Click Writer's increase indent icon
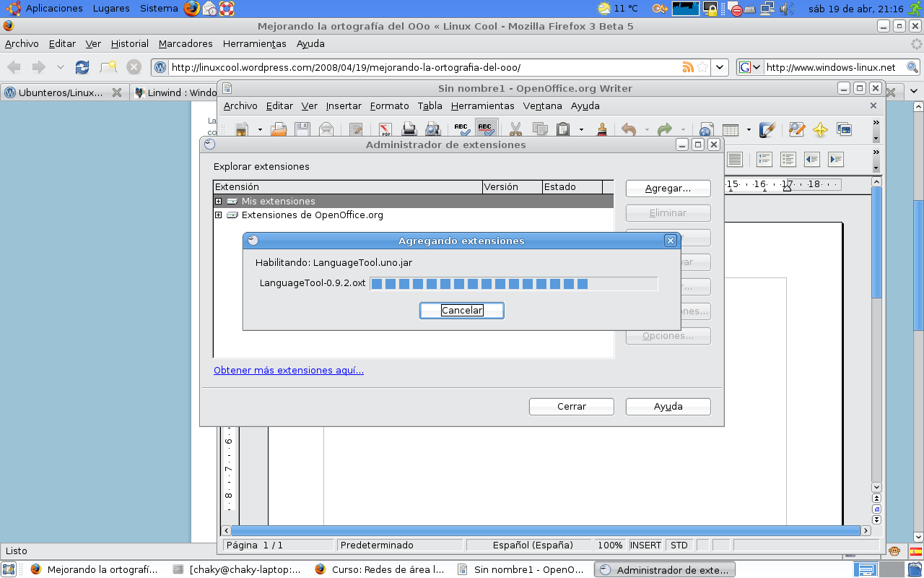Viewport: 924px width, 578px height. (x=836, y=159)
